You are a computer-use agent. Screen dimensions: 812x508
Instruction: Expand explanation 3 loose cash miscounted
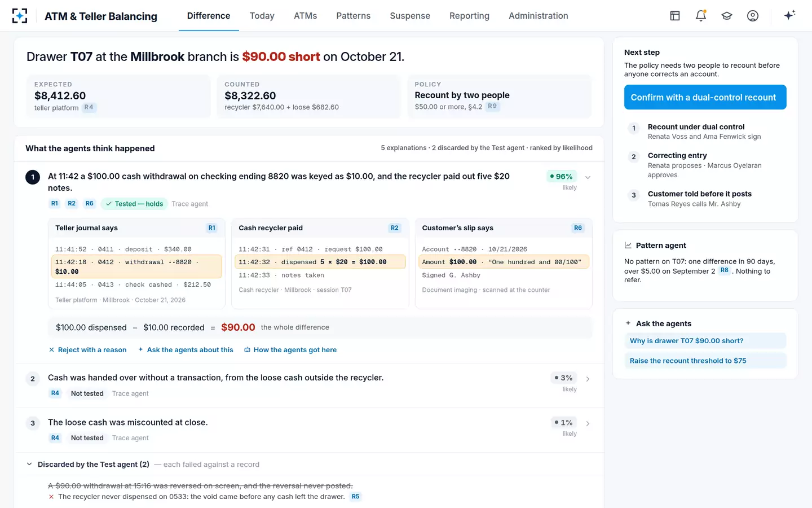point(588,423)
